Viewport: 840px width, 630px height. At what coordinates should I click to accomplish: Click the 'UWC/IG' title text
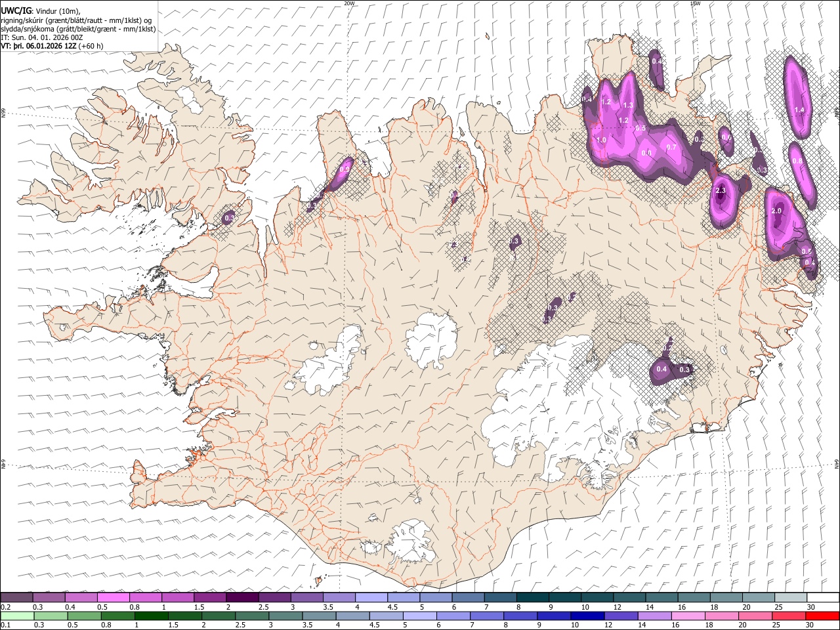point(16,10)
